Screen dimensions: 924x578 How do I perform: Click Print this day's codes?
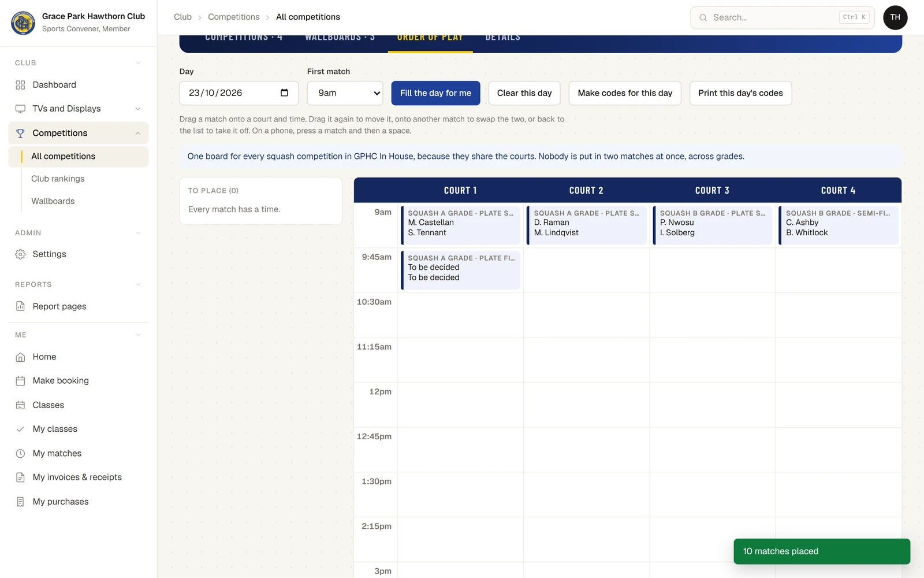point(740,93)
